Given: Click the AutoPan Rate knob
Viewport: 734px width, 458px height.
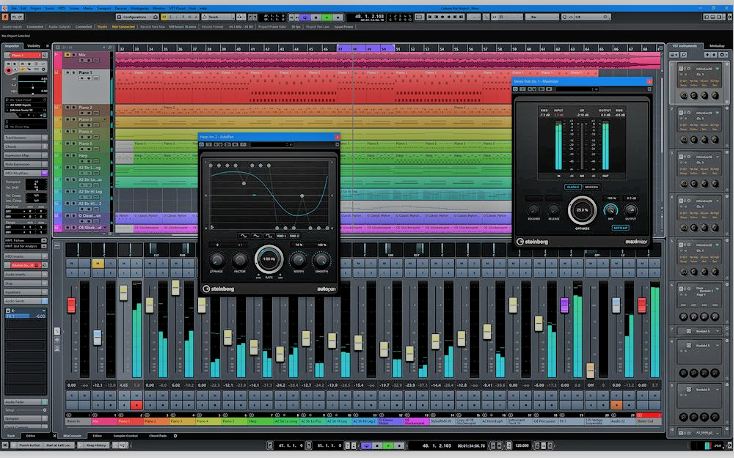Looking at the screenshot, I should click(269, 259).
